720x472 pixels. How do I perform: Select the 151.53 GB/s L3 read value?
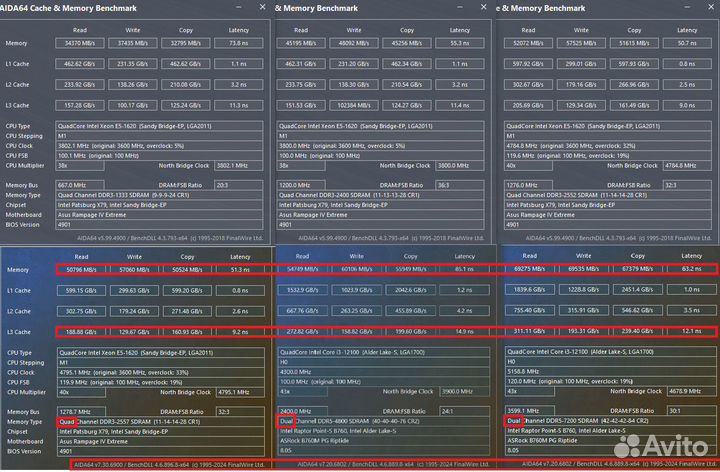click(x=301, y=105)
